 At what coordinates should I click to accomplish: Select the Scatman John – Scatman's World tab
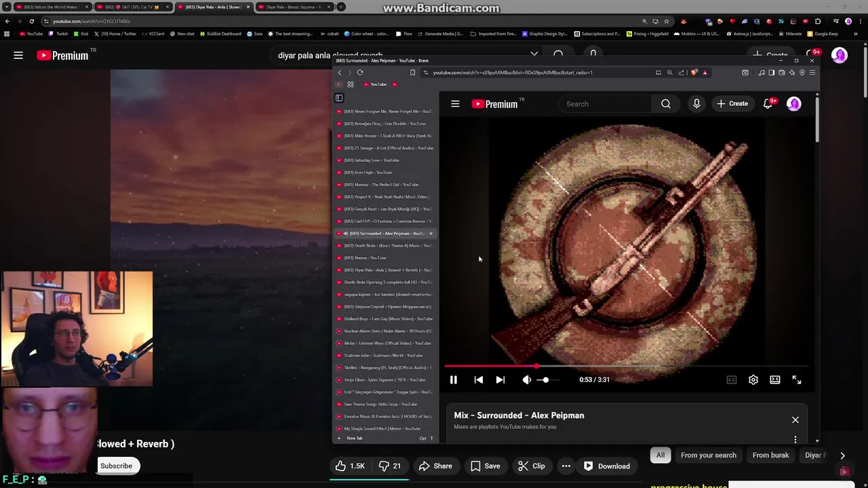pyautogui.click(x=385, y=355)
